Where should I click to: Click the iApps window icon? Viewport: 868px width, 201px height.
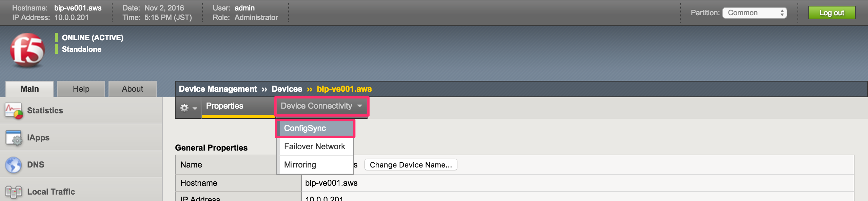[14, 138]
